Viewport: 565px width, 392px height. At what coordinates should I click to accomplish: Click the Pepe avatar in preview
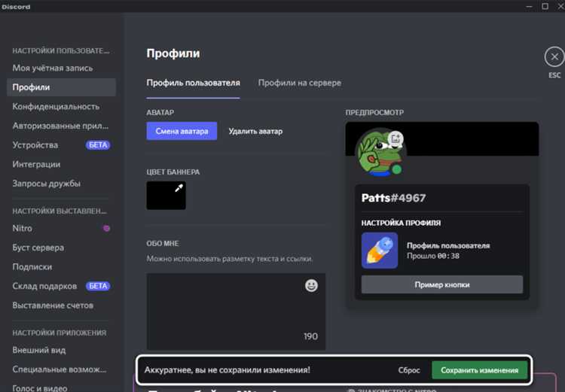[380, 153]
